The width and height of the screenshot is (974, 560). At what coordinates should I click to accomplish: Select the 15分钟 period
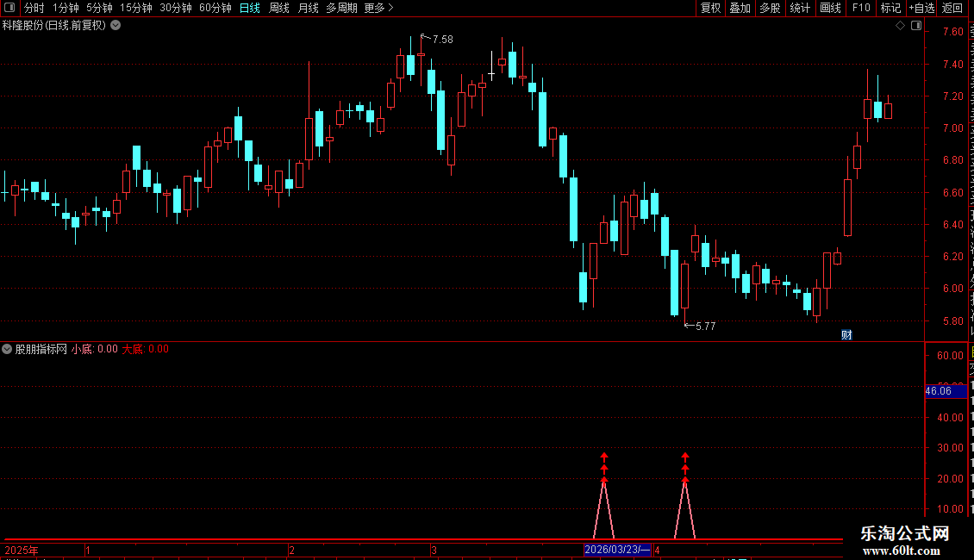coord(136,8)
